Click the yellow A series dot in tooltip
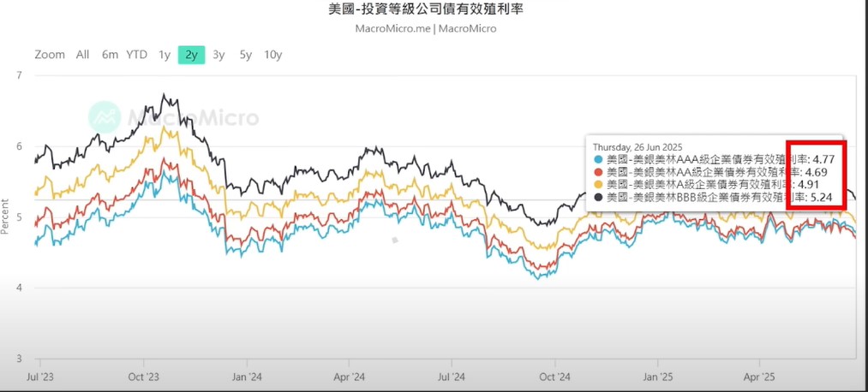The image size is (868, 392). [598, 184]
